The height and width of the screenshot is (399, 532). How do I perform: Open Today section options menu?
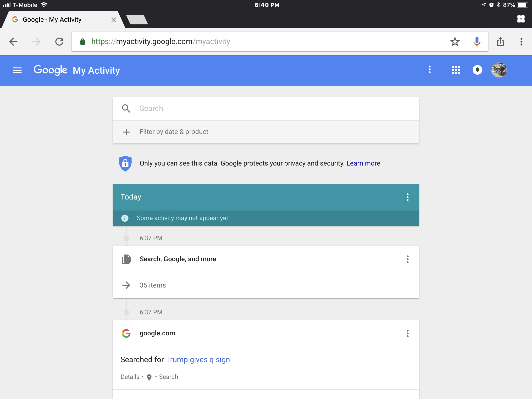click(407, 197)
